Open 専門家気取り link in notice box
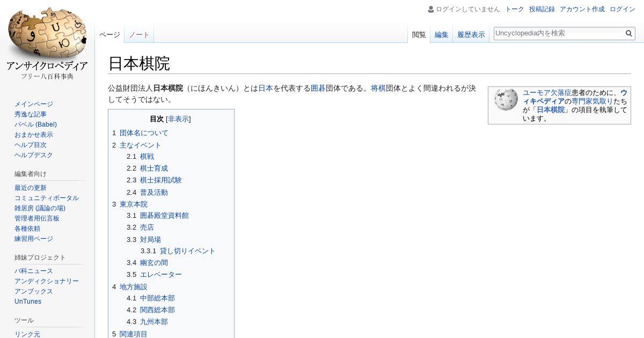This screenshot has height=338, width=644. (592, 101)
